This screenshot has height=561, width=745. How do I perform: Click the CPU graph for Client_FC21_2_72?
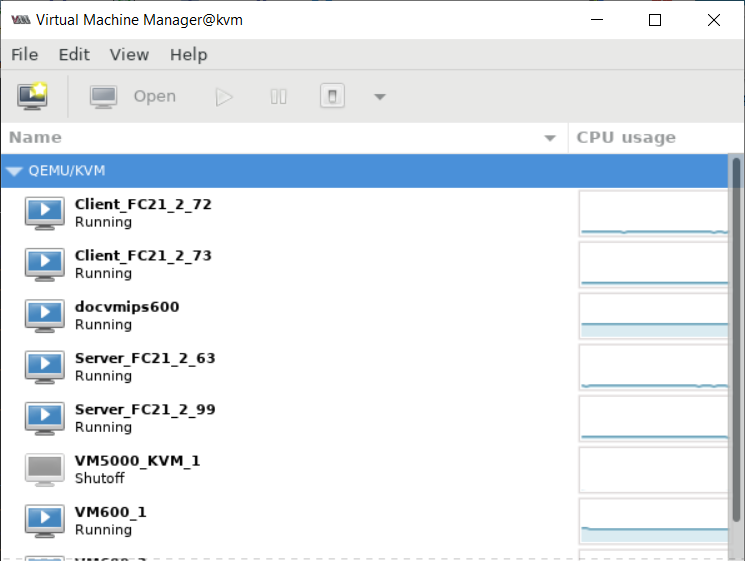[x=654, y=213]
